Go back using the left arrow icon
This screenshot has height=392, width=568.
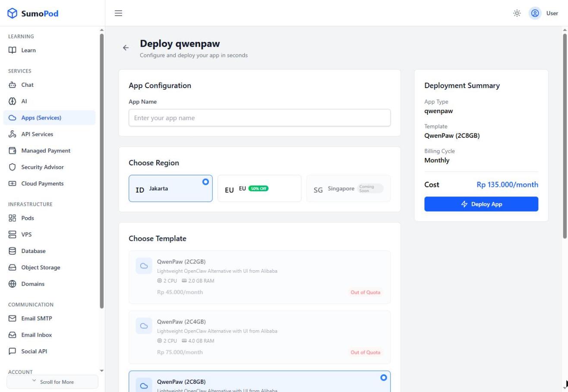click(x=126, y=48)
